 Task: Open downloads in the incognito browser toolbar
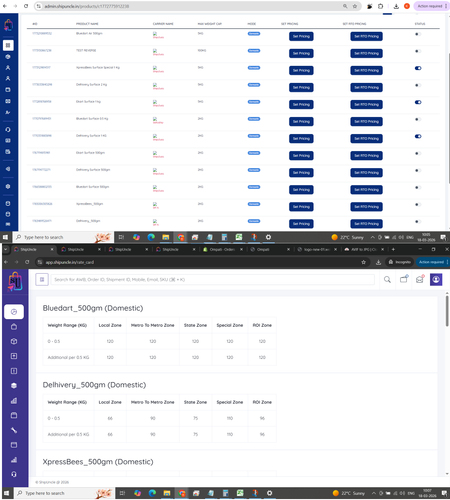coord(378,262)
